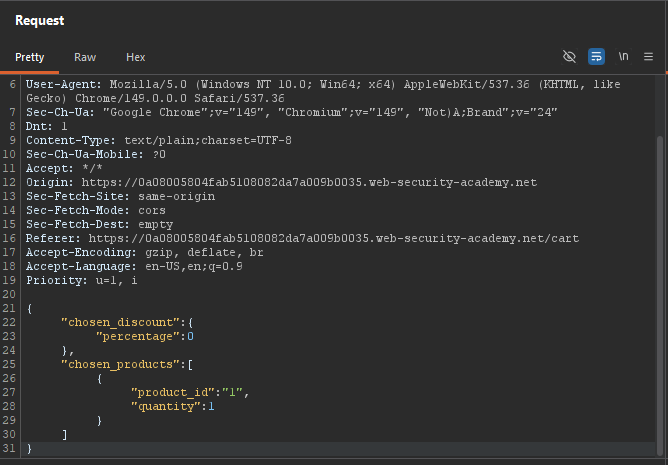This screenshot has height=465, width=668.
Task: Click Sec-Fetch-Mode: cors line
Action: [96, 211]
